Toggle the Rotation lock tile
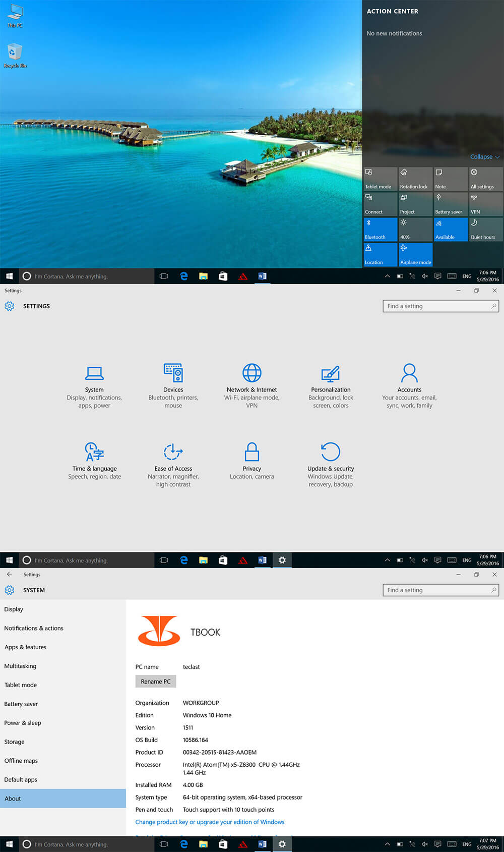504x852 pixels. (x=416, y=179)
